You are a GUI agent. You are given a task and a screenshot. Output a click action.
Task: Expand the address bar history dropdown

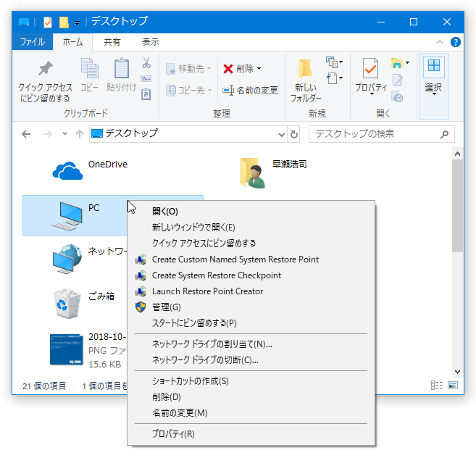(x=282, y=134)
